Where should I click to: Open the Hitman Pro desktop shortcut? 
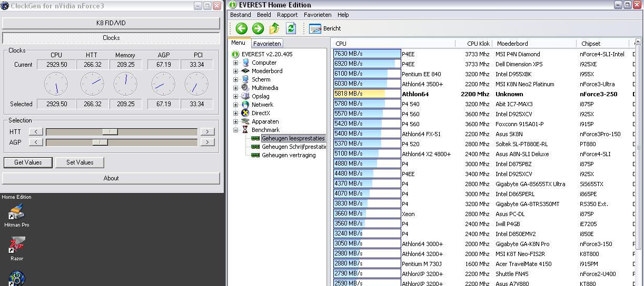tap(17, 212)
